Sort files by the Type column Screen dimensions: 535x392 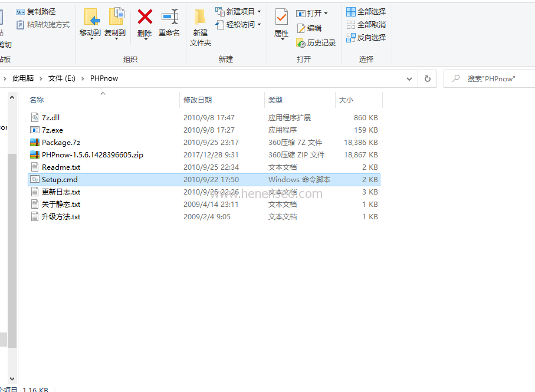tap(275, 100)
